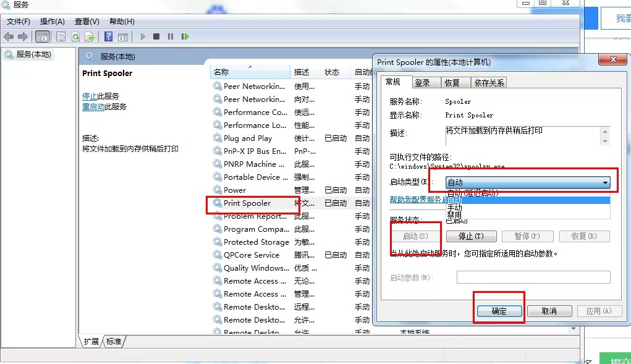Click the forward navigation arrow
The height and width of the screenshot is (364, 631).
pyautogui.click(x=22, y=36)
